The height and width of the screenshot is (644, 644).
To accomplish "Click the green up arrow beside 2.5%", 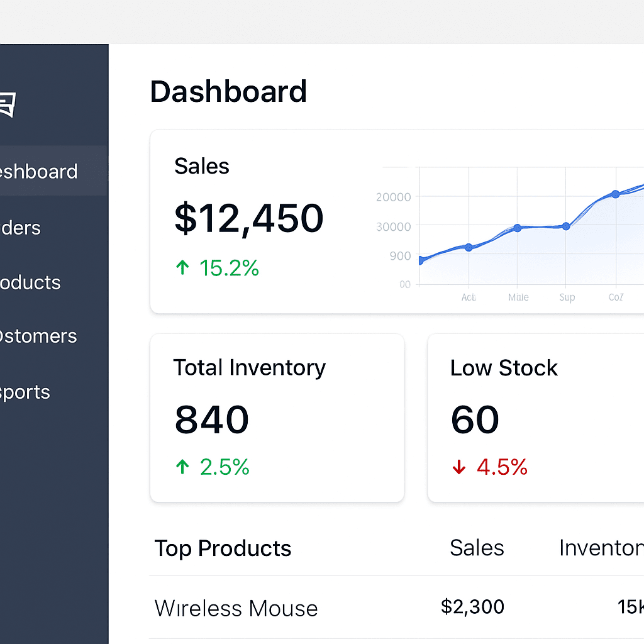I will [x=182, y=467].
